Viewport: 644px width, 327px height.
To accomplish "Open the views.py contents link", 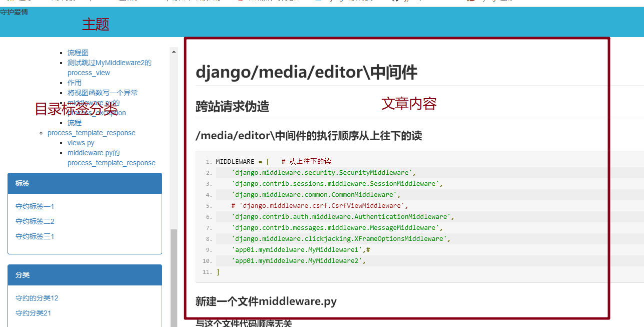I will [x=81, y=143].
